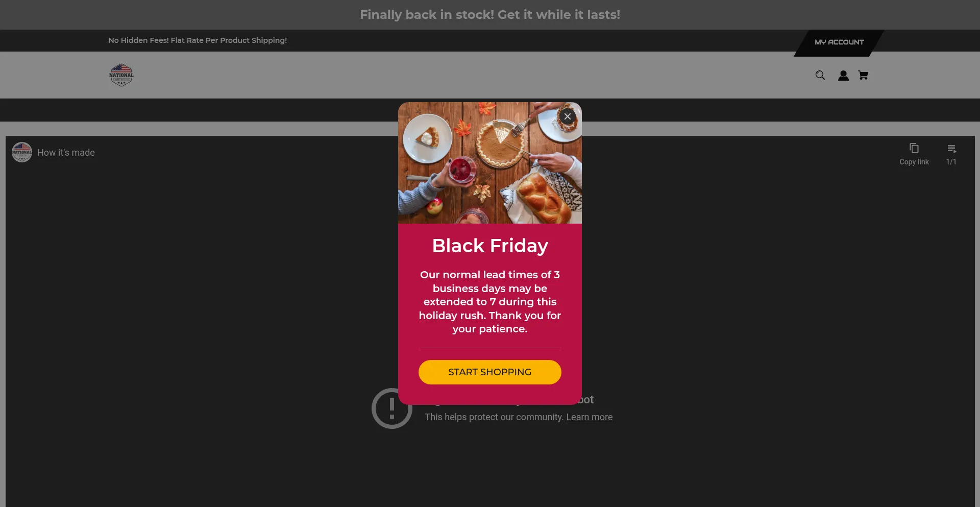Open the shopping cart icon
980x507 pixels.
click(863, 75)
